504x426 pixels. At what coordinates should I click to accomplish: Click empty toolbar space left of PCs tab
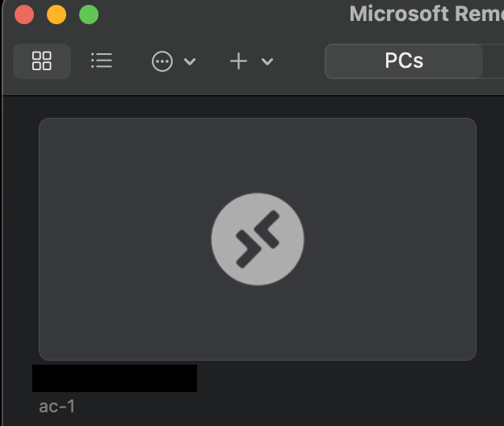click(299, 61)
